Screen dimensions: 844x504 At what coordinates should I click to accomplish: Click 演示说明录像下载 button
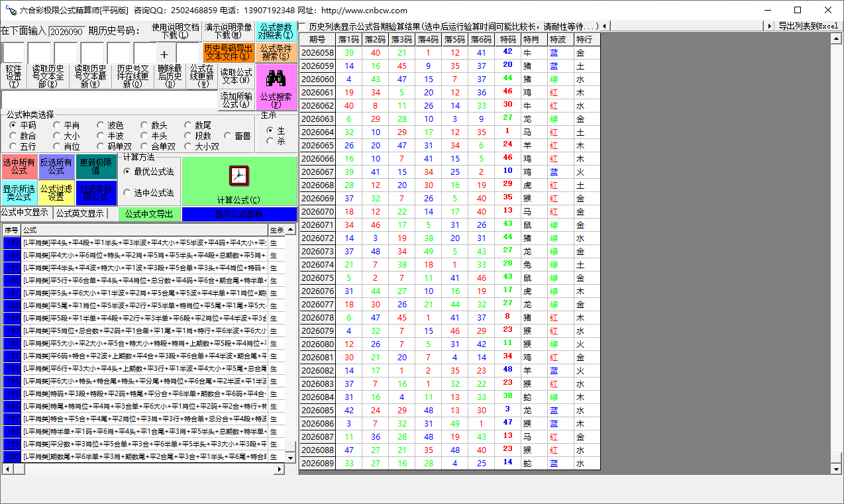click(x=228, y=31)
